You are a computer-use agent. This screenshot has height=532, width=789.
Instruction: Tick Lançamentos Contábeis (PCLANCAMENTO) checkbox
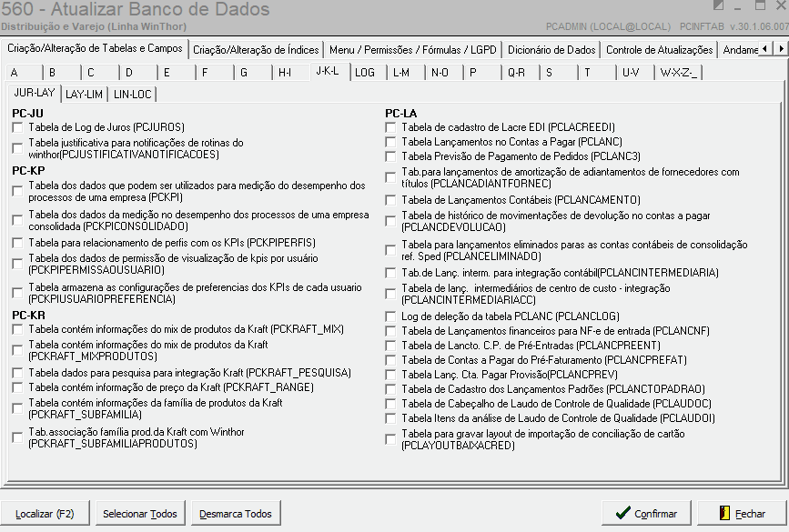(390, 200)
